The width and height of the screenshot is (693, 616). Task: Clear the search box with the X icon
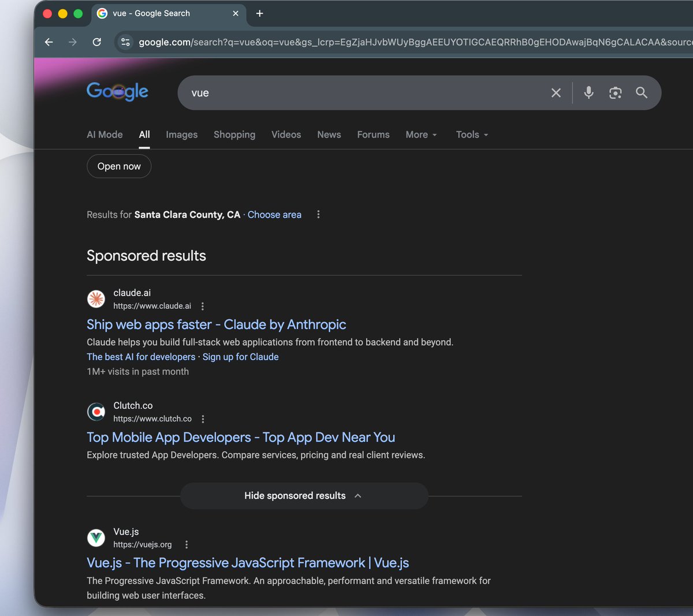(x=556, y=93)
